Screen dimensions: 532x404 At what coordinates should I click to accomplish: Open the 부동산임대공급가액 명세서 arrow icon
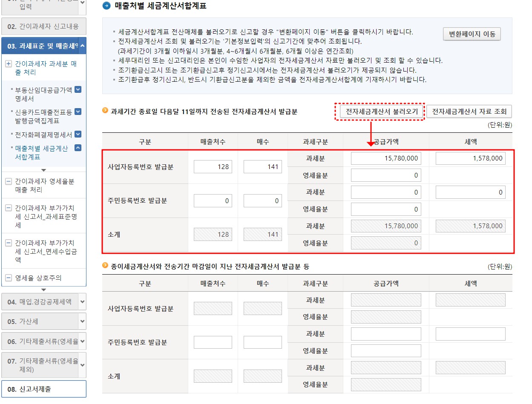(x=77, y=89)
